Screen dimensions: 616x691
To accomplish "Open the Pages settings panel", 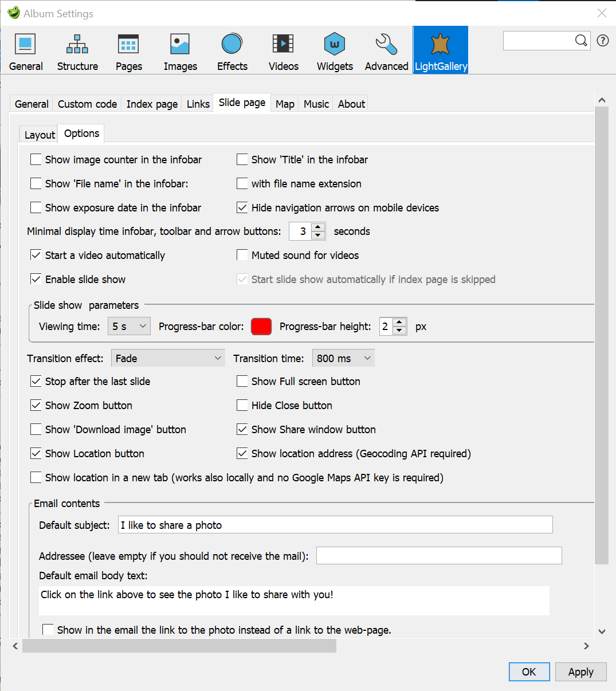I will point(128,50).
